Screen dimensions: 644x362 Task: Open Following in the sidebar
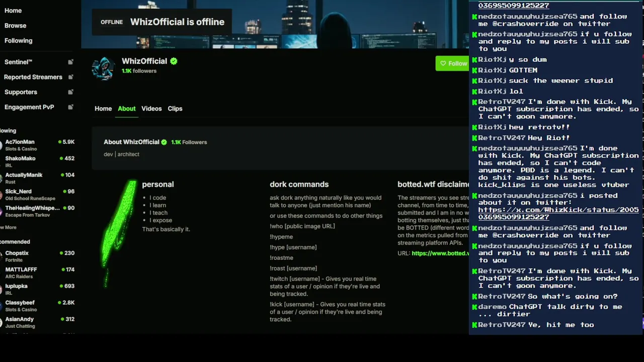[18, 41]
